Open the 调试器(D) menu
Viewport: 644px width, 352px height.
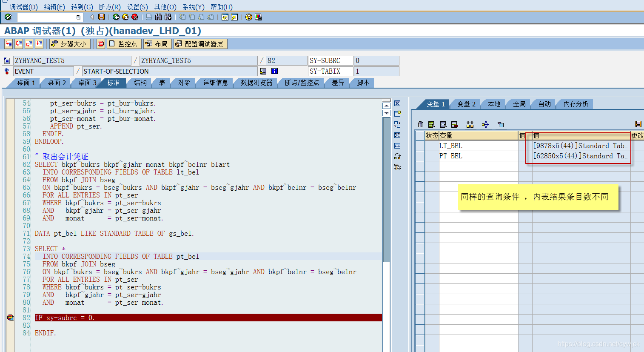(x=23, y=6)
